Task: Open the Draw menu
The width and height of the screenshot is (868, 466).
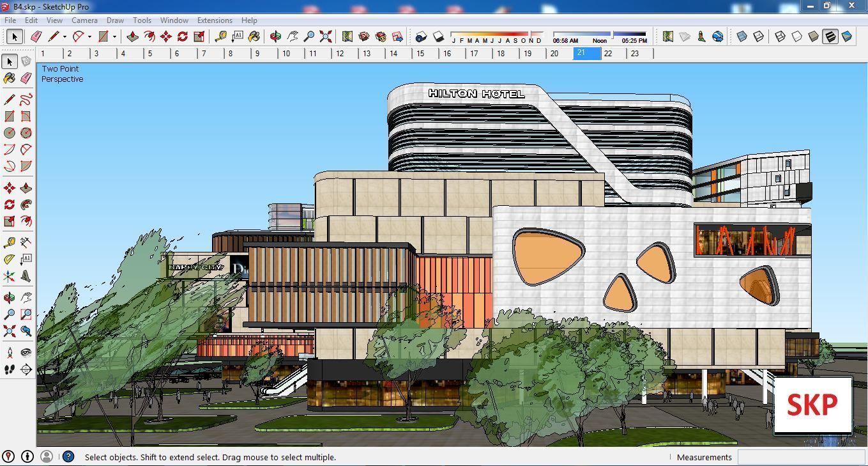Action: 115,20
